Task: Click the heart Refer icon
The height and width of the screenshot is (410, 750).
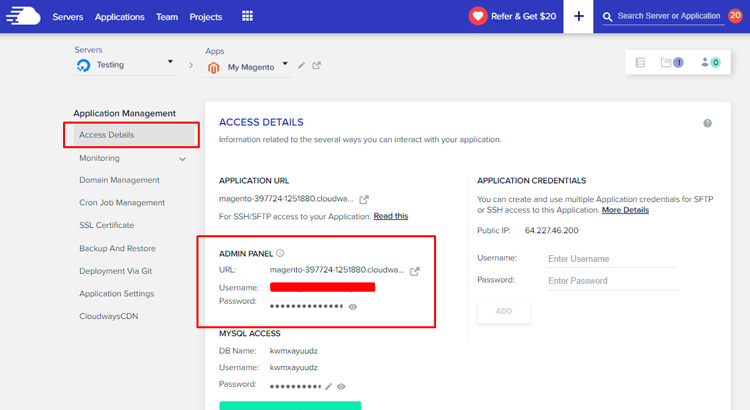Action: click(477, 16)
